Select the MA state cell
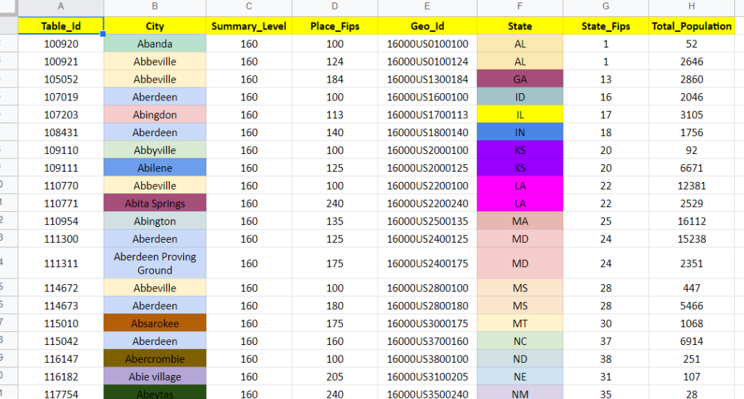744x399 pixels. (x=520, y=221)
